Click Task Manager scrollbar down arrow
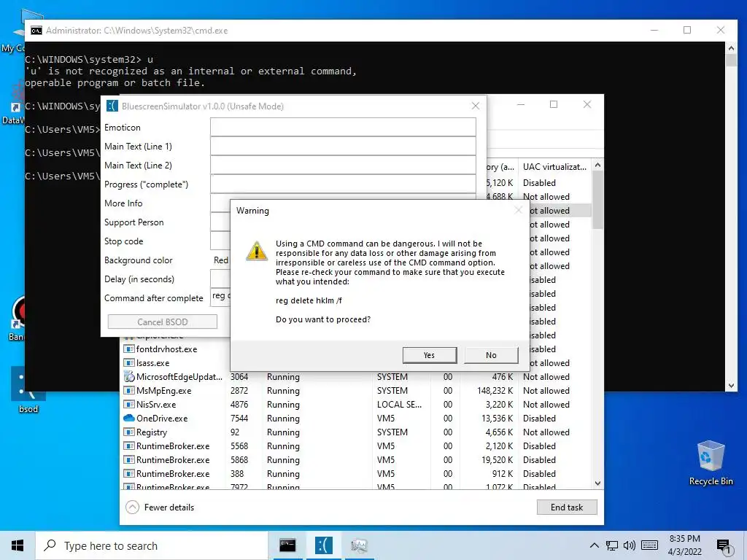This screenshot has height=560, width=747. [598, 483]
